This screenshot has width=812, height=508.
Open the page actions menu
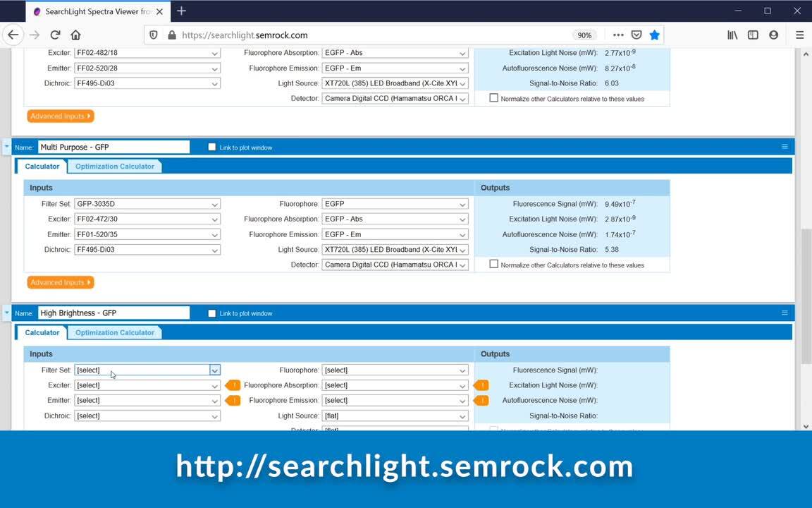[x=617, y=35]
